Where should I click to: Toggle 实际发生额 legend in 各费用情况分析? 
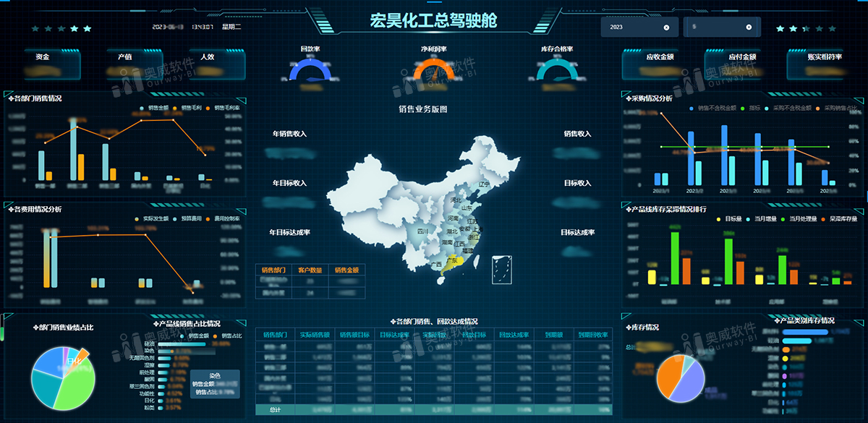[x=152, y=218]
